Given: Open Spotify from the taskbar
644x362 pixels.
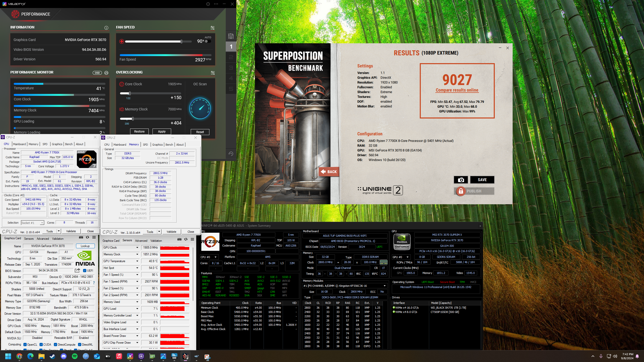Looking at the screenshot, I should click(x=74, y=356).
